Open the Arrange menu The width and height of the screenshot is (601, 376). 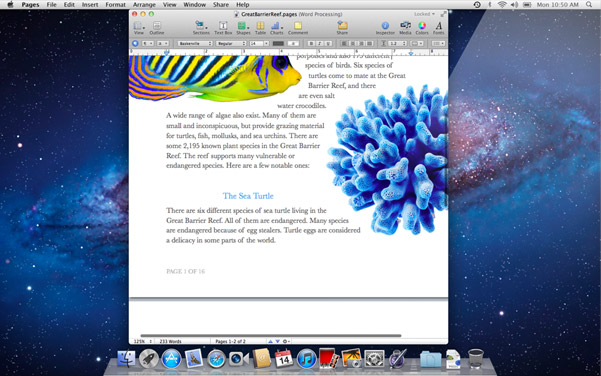pyautogui.click(x=144, y=5)
